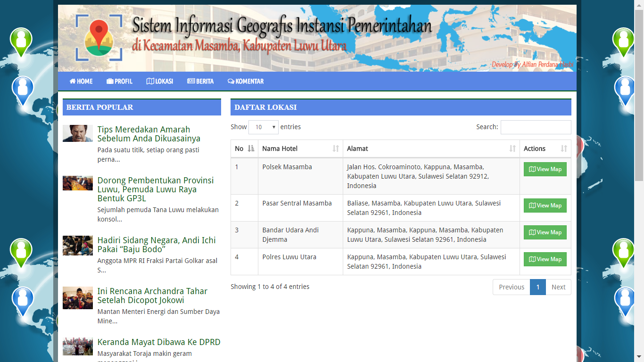
Task: Click the map pin logo in header
Action: click(x=99, y=38)
